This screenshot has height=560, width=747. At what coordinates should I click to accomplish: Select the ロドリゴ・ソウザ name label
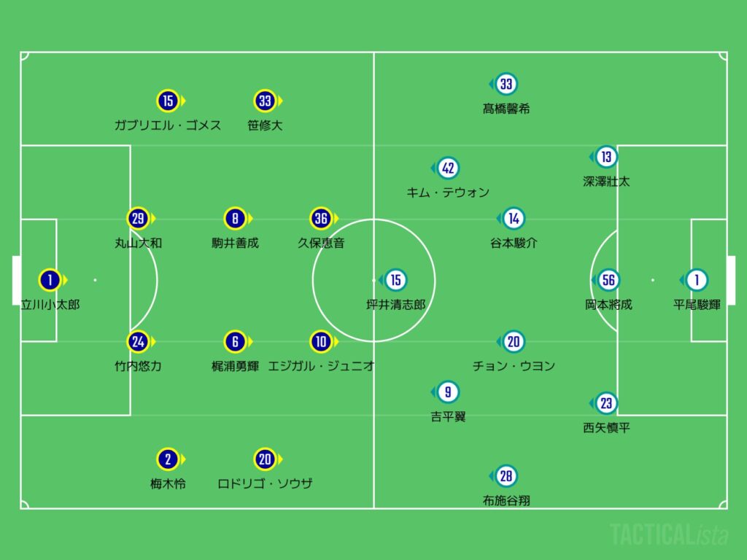(265, 483)
